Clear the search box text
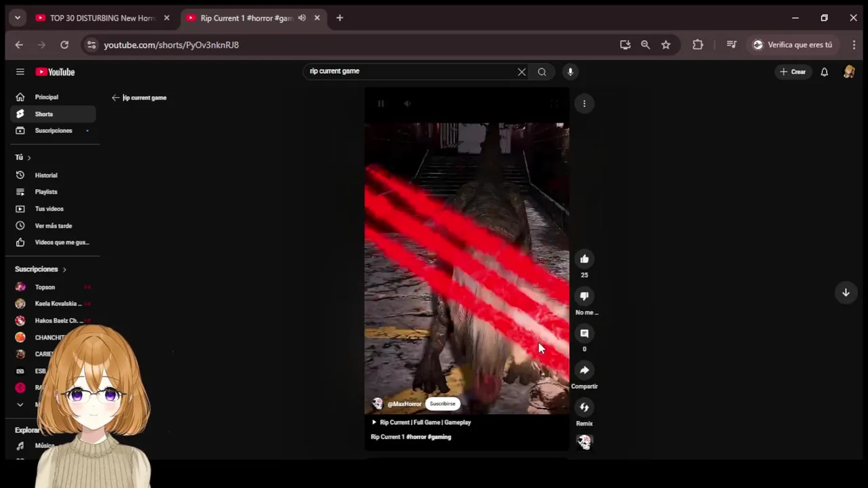868x488 pixels. [521, 72]
